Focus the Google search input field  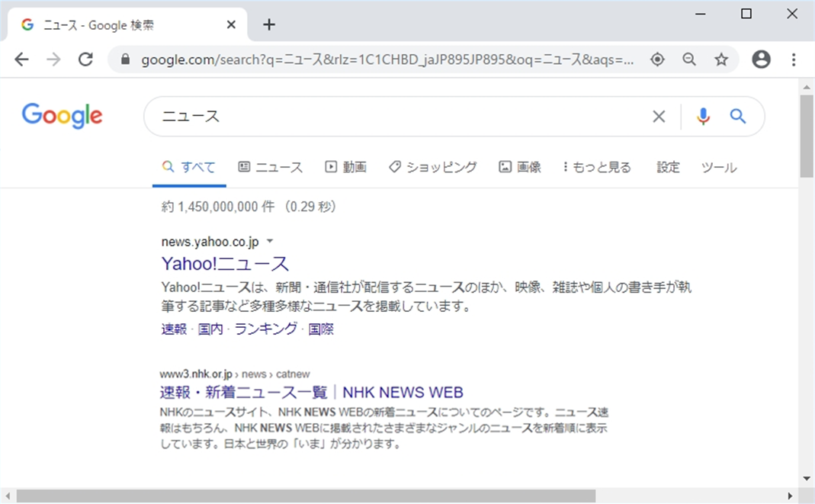(400, 117)
